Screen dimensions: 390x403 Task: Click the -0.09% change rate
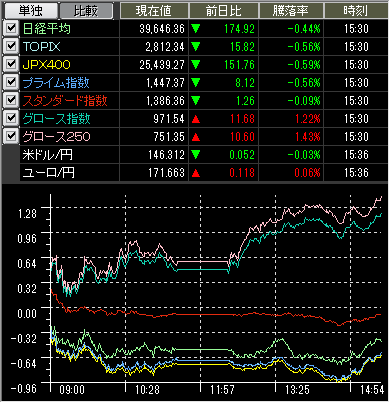coord(304,101)
